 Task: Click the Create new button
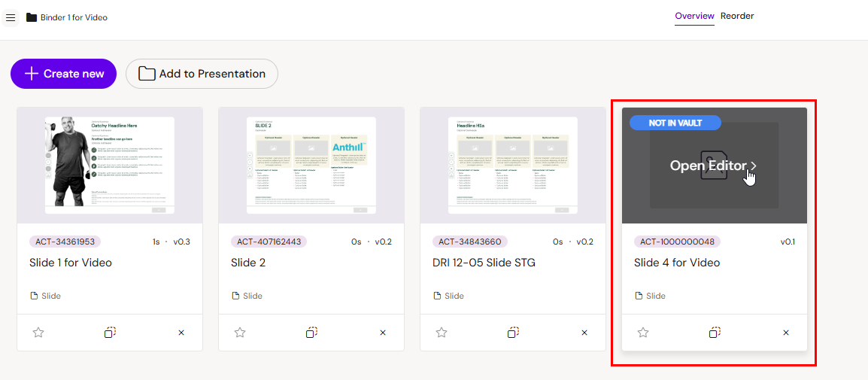(64, 74)
